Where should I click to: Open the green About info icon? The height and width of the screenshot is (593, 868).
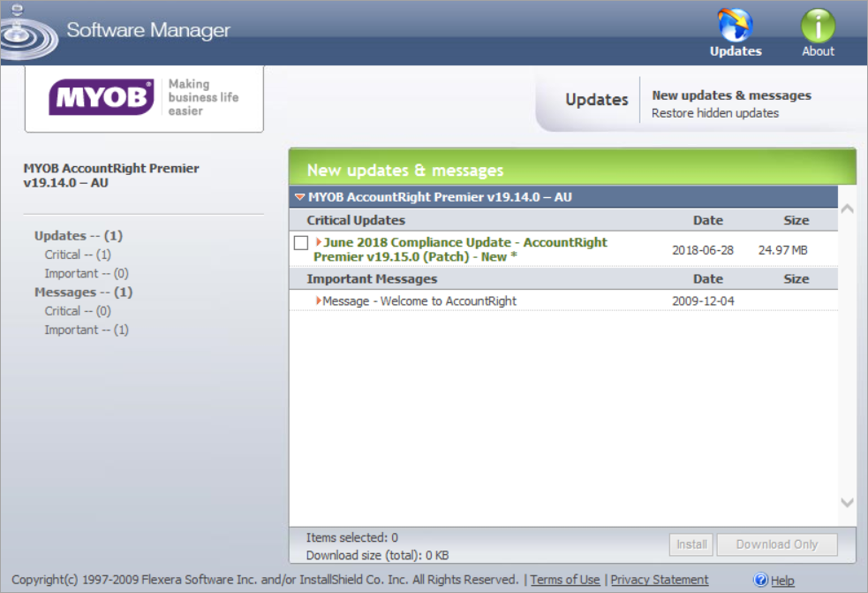click(818, 26)
